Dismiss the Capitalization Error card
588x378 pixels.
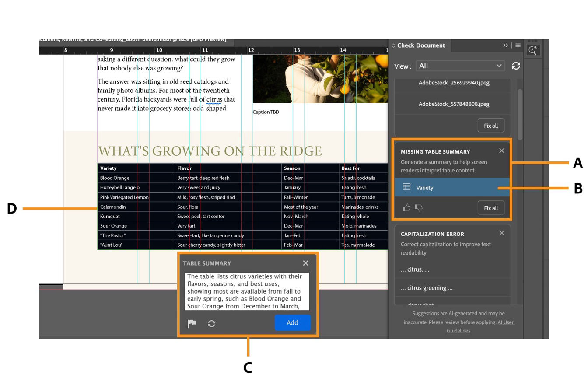pyautogui.click(x=502, y=233)
